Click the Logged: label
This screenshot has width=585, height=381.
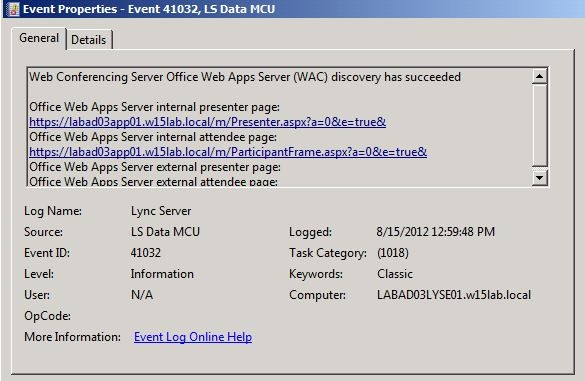click(310, 232)
